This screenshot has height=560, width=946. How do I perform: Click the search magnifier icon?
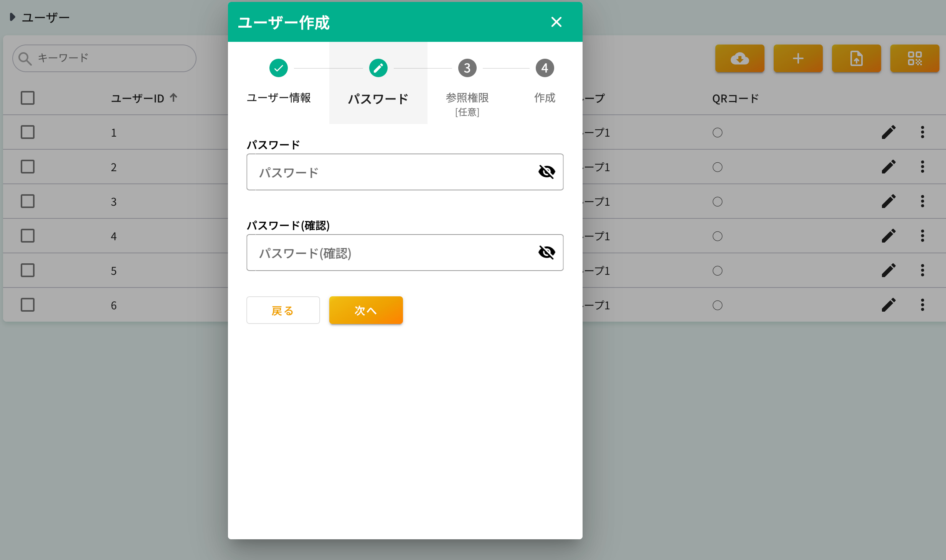click(25, 58)
